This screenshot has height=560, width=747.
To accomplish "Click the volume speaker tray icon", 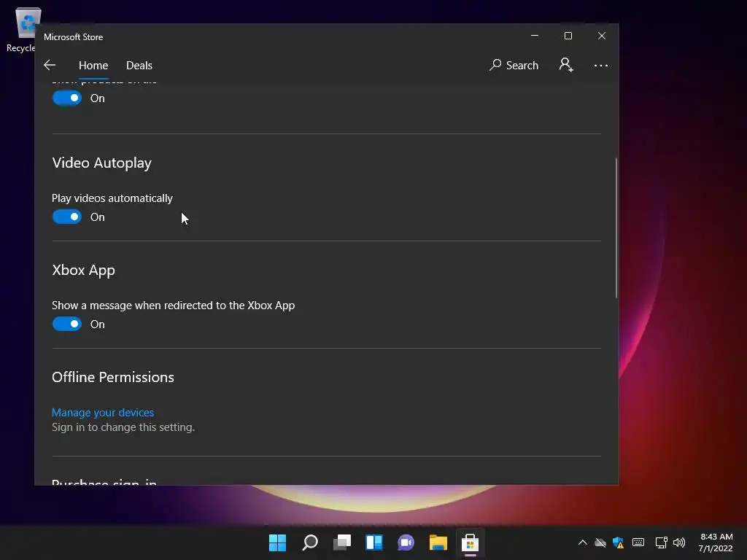I will click(679, 542).
